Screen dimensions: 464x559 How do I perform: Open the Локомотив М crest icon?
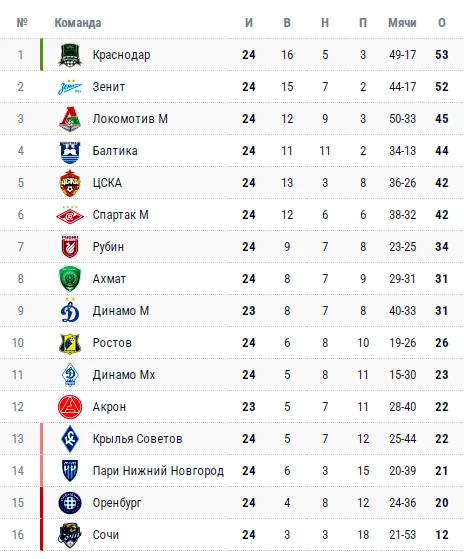pyautogui.click(x=70, y=119)
